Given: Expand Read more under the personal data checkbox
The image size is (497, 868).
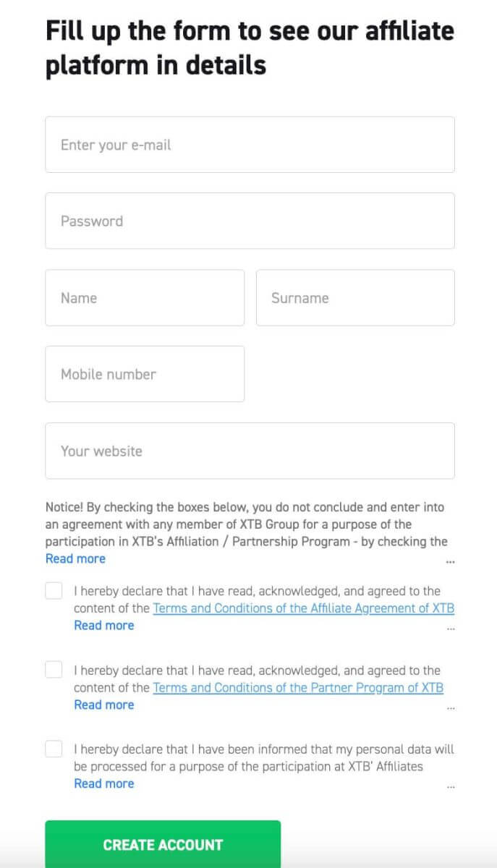Looking at the screenshot, I should tap(103, 783).
